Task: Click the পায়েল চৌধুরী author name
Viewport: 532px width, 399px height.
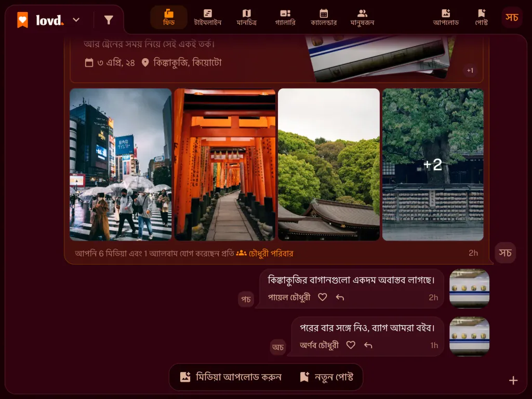Action: [289, 297]
